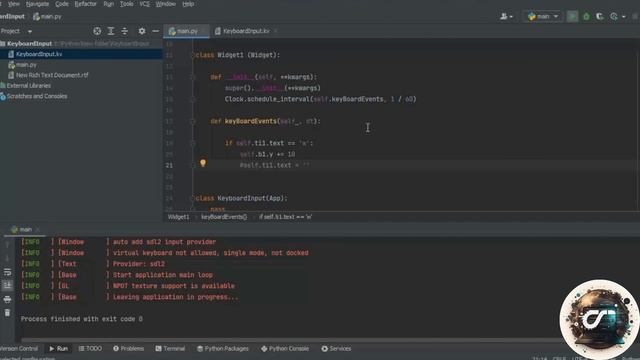Select KeyboardInput.kv in project tree

[39, 54]
